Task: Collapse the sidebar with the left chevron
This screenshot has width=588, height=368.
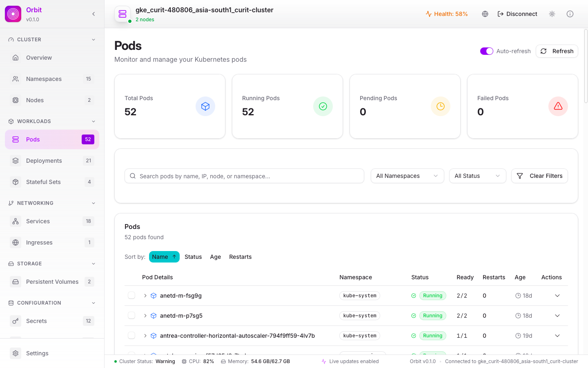Action: (x=94, y=14)
